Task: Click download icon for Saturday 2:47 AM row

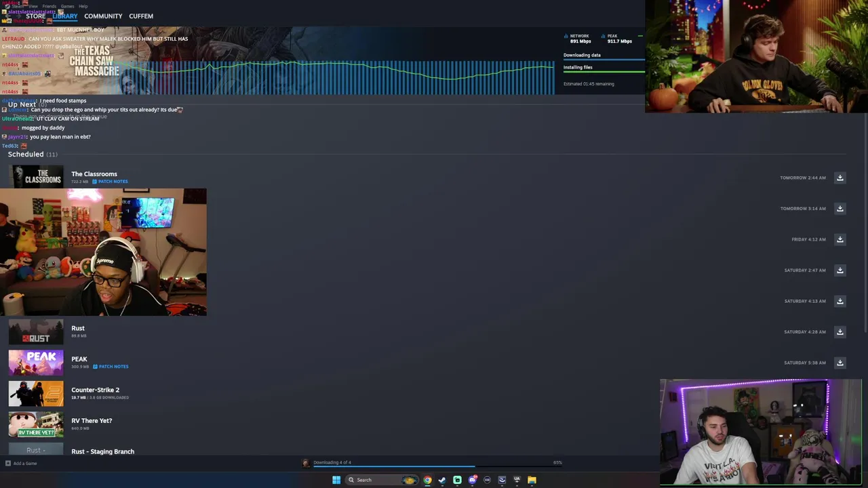Action: (840, 270)
